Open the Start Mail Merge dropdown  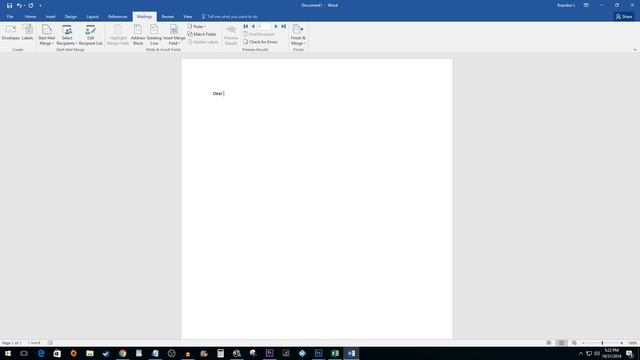[46, 35]
